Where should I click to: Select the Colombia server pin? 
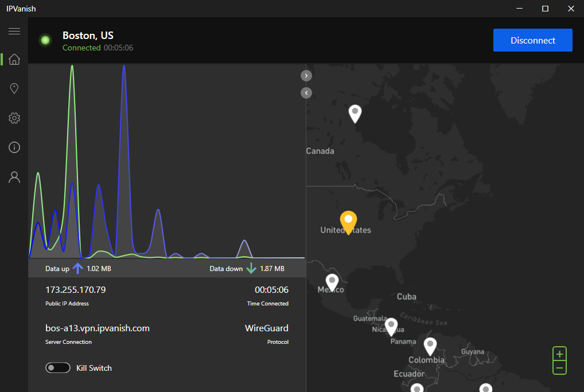tap(430, 346)
